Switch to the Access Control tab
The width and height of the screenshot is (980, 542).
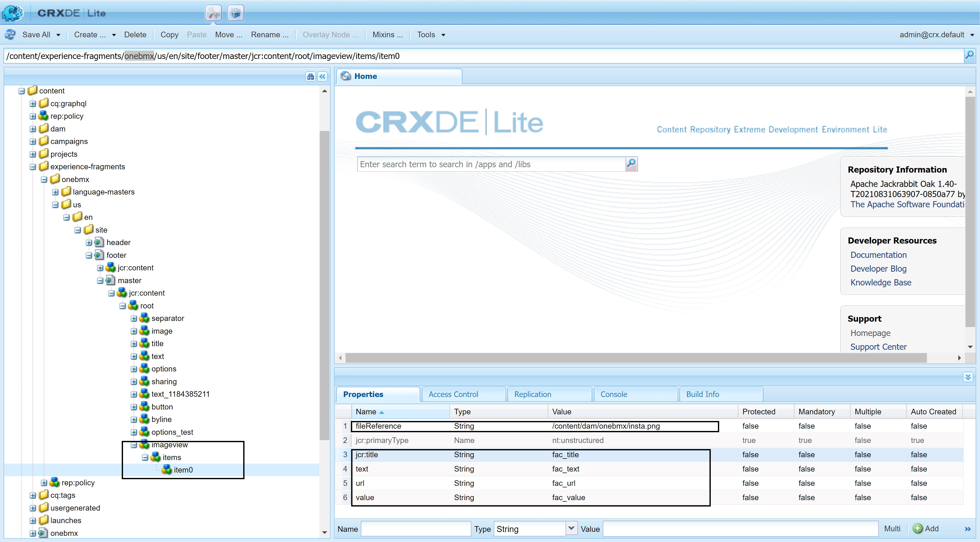coord(453,394)
